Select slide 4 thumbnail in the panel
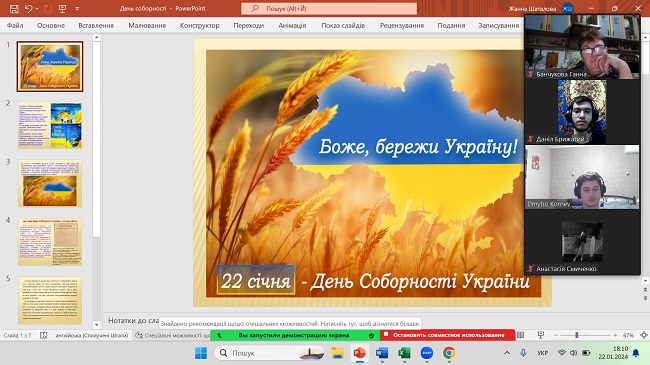Viewport: 650px width, 365px height. pyautogui.click(x=50, y=242)
